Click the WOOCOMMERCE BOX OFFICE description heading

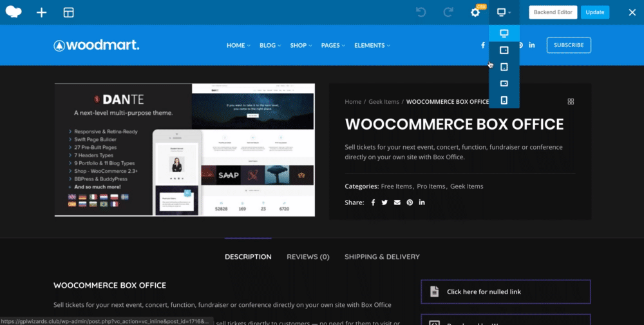point(109,286)
